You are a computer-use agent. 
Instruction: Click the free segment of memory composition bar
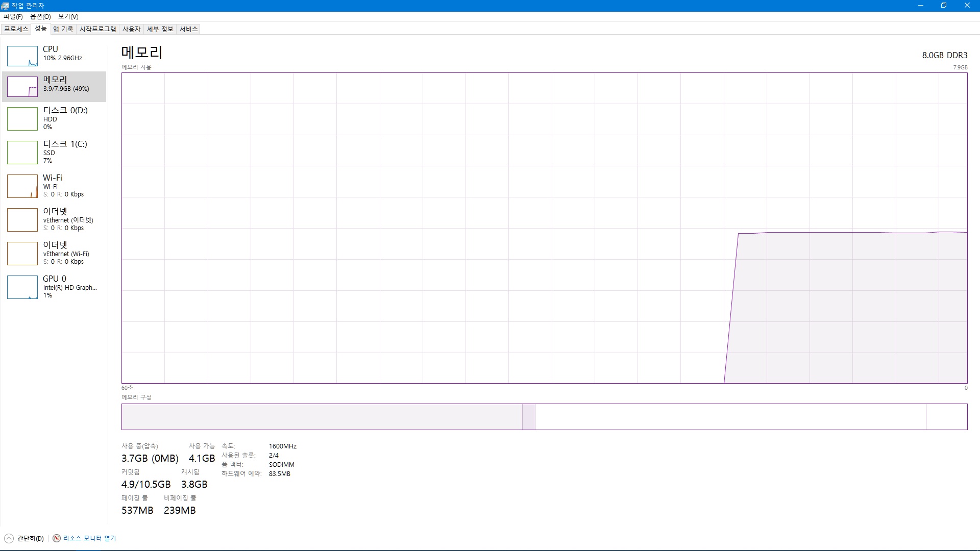[947, 417]
